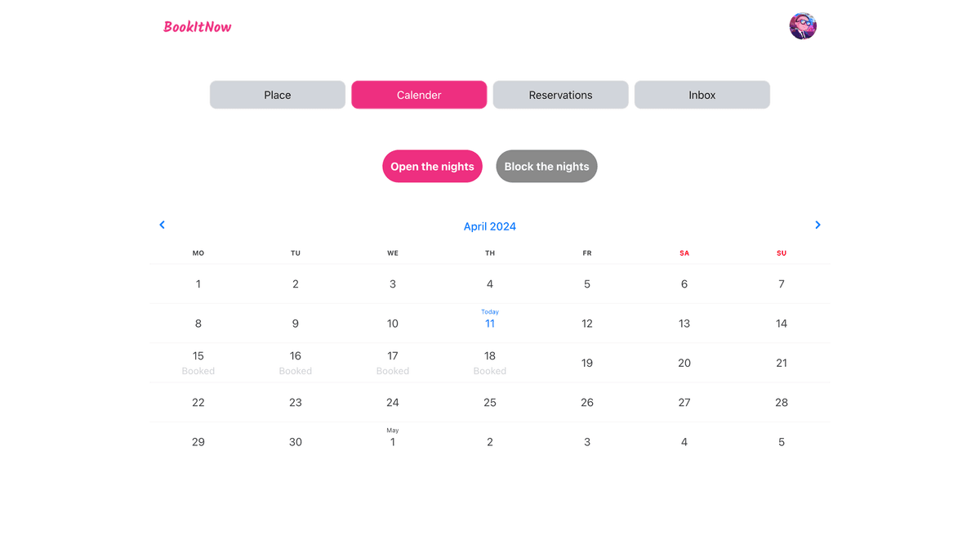Select the booked date April 18

(x=490, y=362)
